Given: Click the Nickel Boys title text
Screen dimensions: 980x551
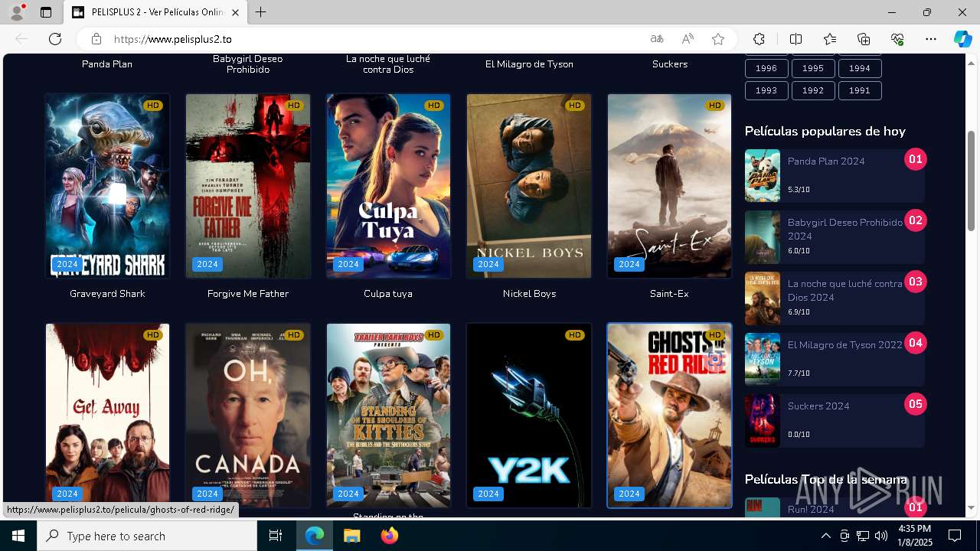Looking at the screenshot, I should [x=529, y=294].
